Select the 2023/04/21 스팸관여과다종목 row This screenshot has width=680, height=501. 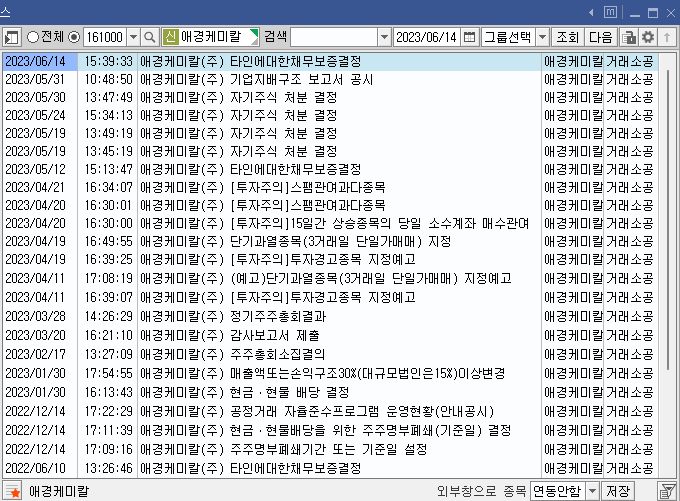330,187
